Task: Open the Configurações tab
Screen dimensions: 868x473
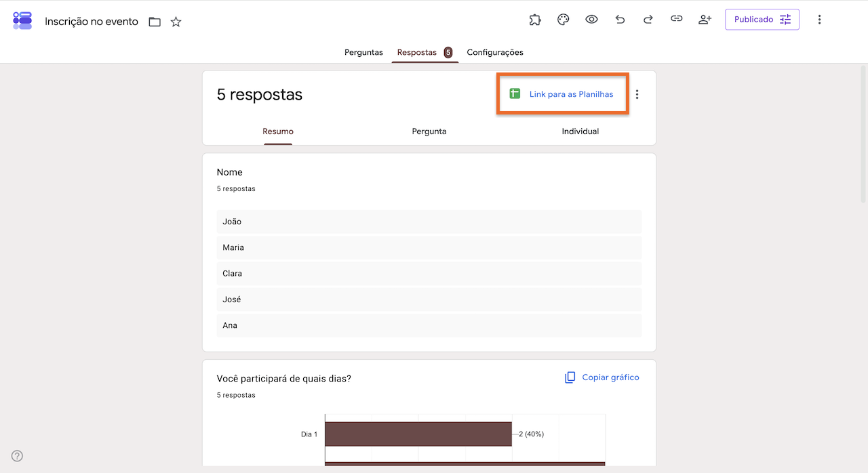Action: [x=495, y=52]
